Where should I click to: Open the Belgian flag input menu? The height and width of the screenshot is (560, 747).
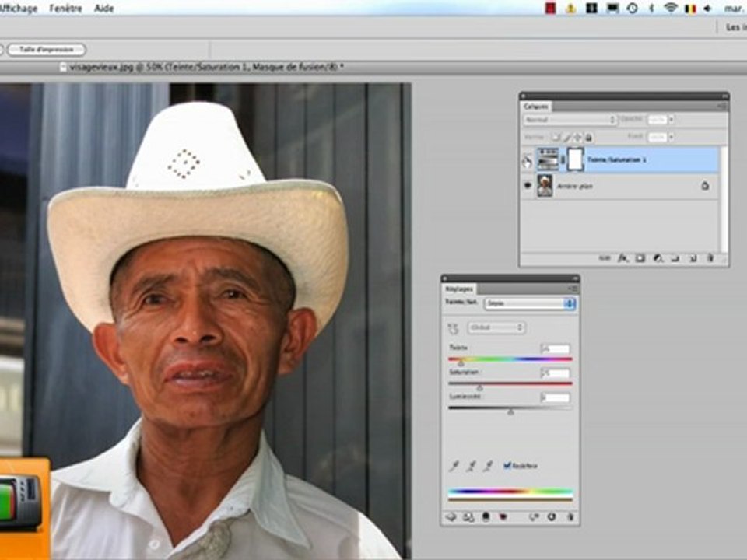pyautogui.click(x=689, y=8)
